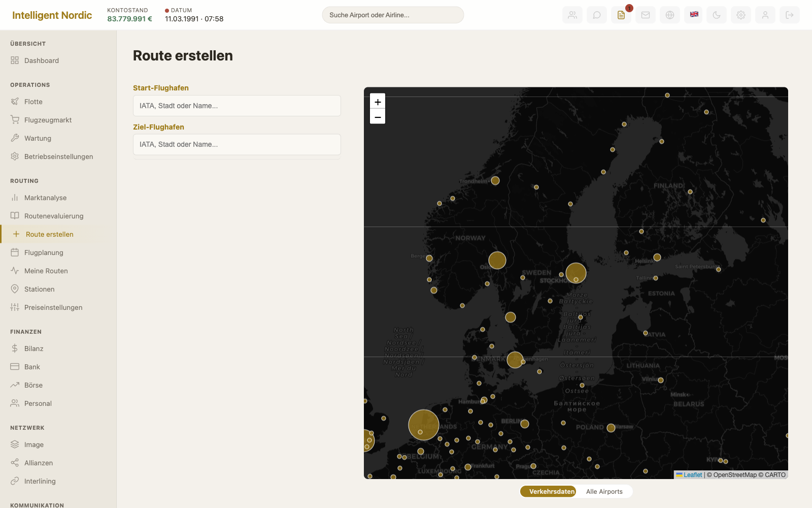Open the users/community icon in top bar

(x=572, y=15)
